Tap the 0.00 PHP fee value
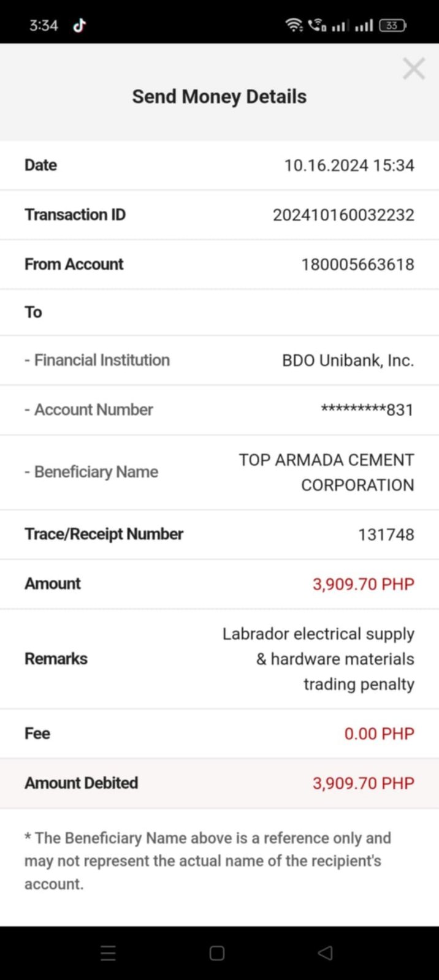 click(x=379, y=734)
